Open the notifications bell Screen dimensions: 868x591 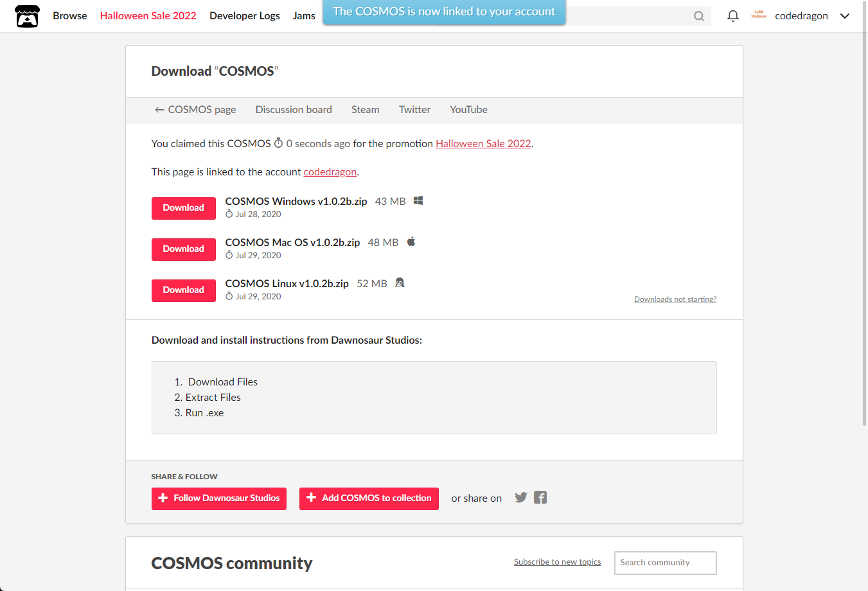[732, 16]
